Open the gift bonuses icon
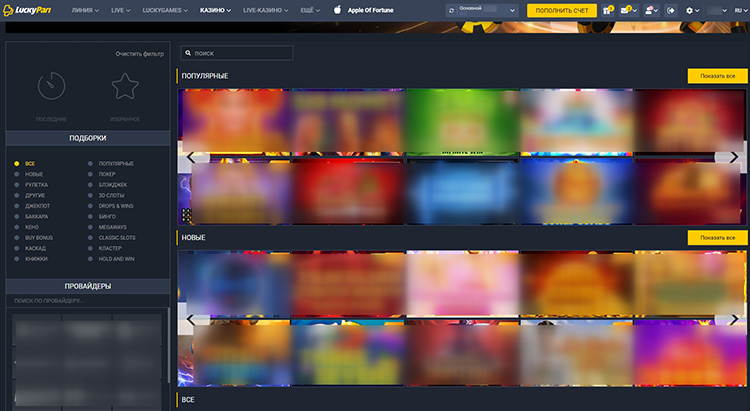This screenshot has height=411, width=750. (x=608, y=10)
